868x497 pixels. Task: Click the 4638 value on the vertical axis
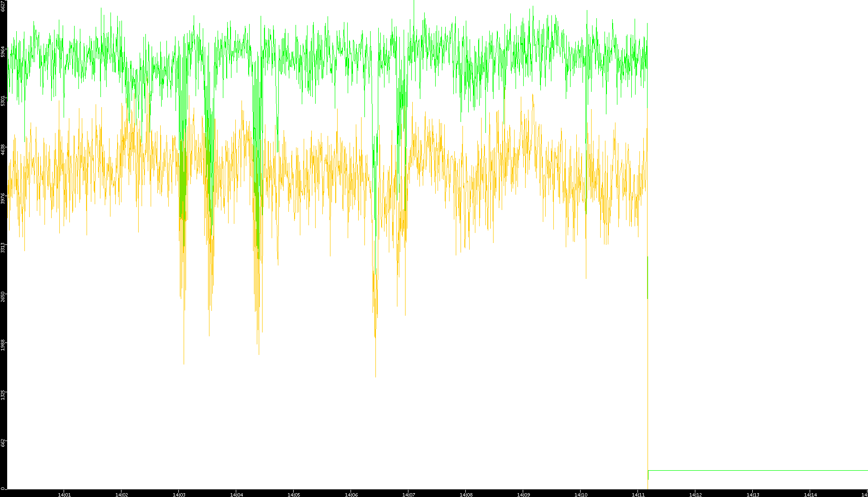(x=3, y=150)
